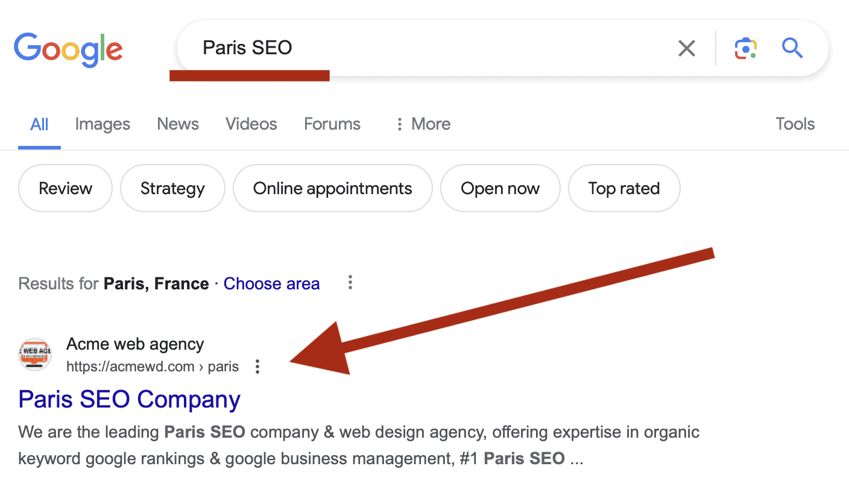Toggle the Top rated filter chip
849x504 pixels.
coord(624,189)
